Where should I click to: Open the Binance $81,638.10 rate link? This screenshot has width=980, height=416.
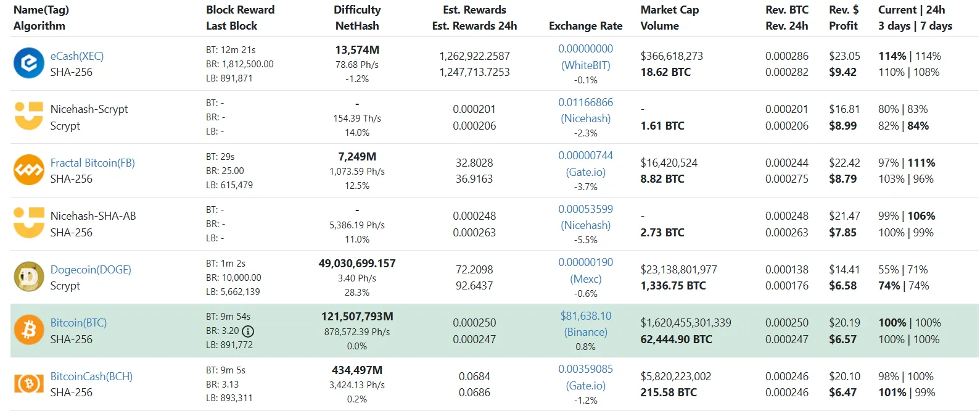click(x=586, y=316)
